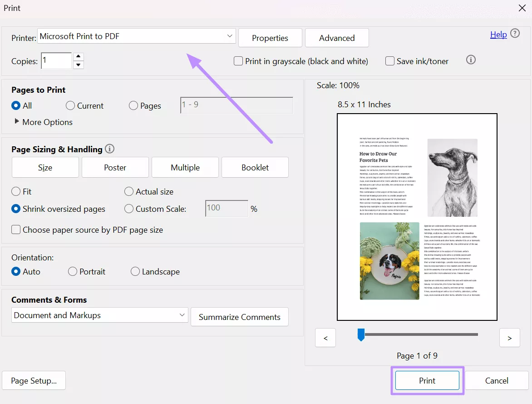532x404 pixels.
Task: Click the Help link
Action: coord(498,34)
